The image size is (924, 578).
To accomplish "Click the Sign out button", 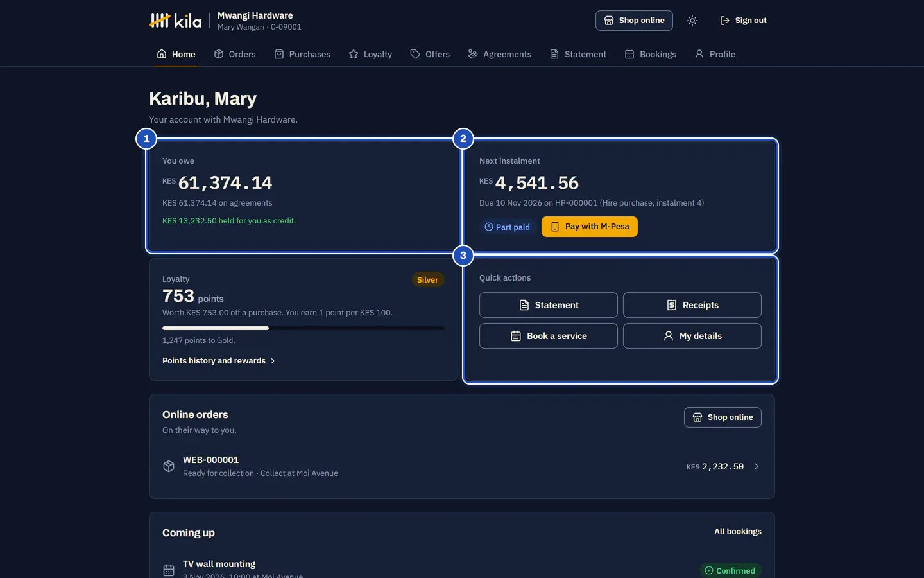I will tap(743, 21).
